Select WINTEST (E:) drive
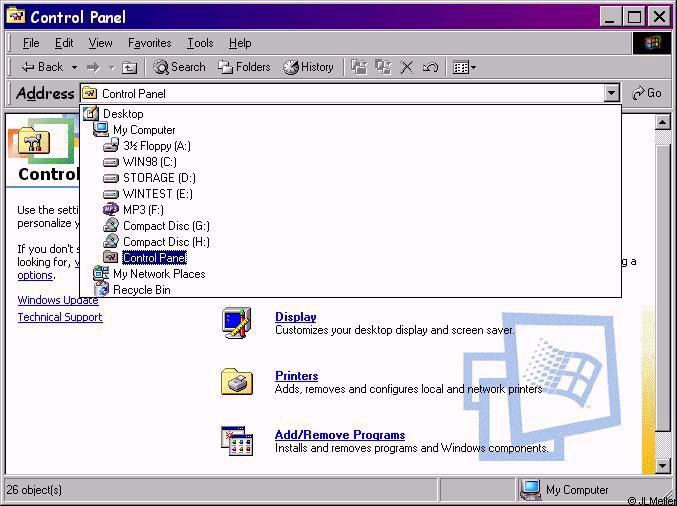Image resolution: width=677 pixels, height=506 pixels. click(x=158, y=194)
